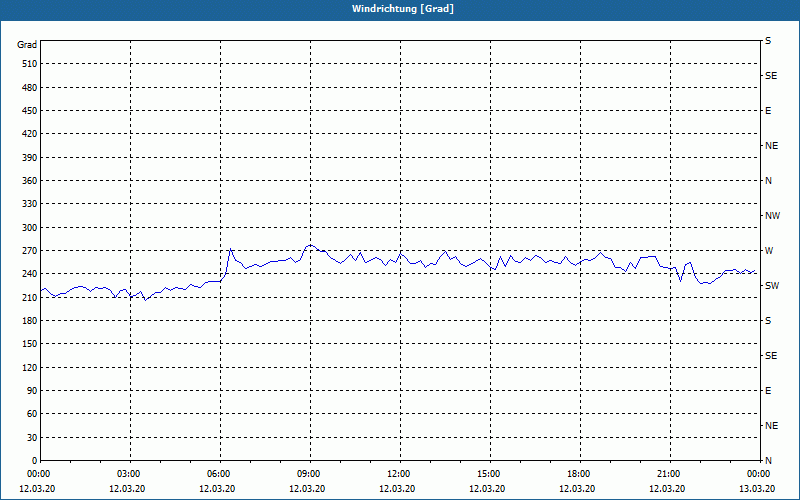
Task: Click the 12.03.20 date under 09:00
Action: click(307, 489)
